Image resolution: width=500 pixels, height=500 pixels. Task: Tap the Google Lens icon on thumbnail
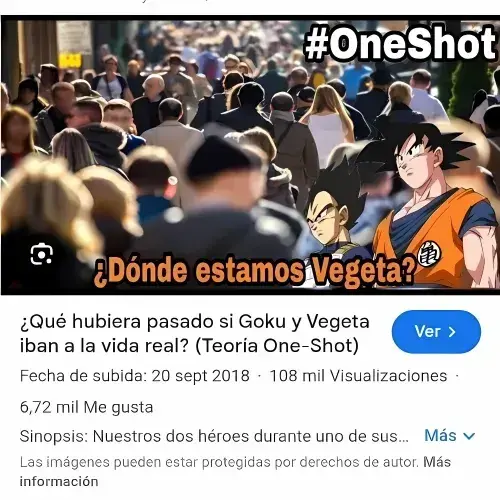(42, 254)
